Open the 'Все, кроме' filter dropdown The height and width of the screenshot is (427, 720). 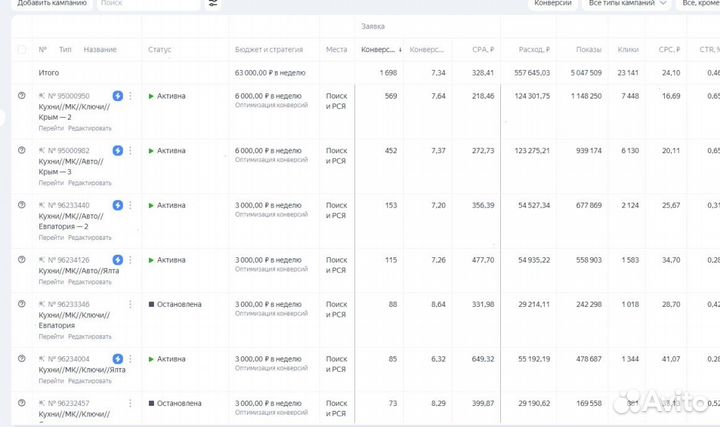coord(699,4)
